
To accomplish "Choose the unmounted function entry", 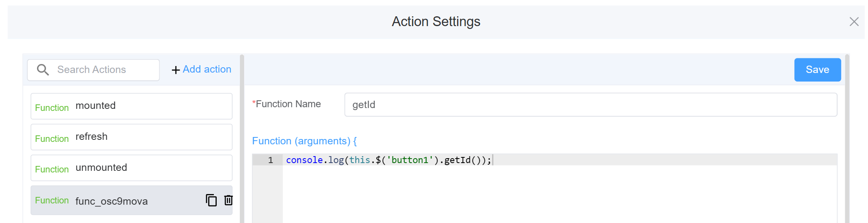I will click(x=131, y=168).
